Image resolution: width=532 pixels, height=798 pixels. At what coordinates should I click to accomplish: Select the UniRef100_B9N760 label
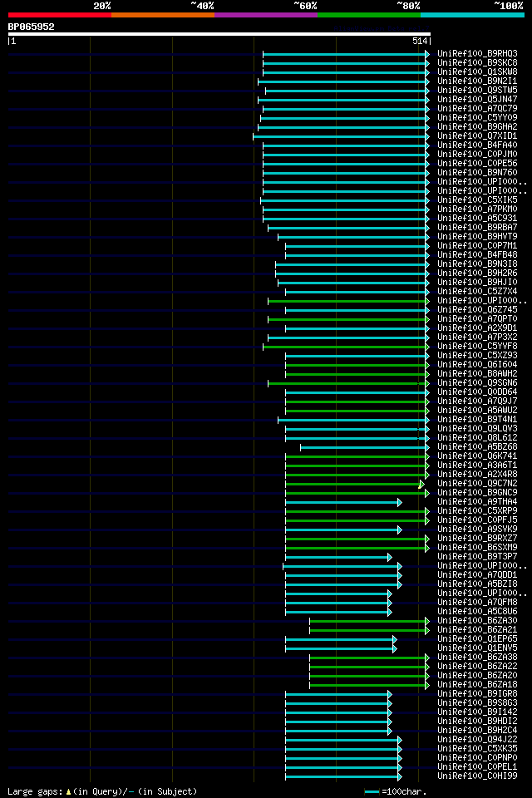[477, 173]
